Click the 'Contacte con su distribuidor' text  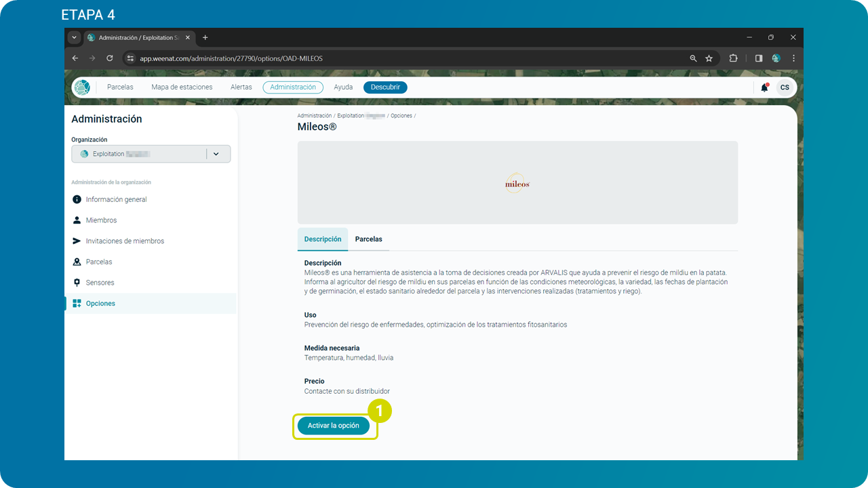click(x=347, y=391)
